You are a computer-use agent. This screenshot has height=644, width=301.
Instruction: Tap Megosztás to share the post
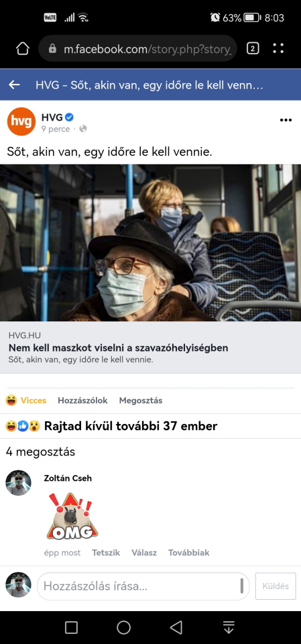point(140,400)
